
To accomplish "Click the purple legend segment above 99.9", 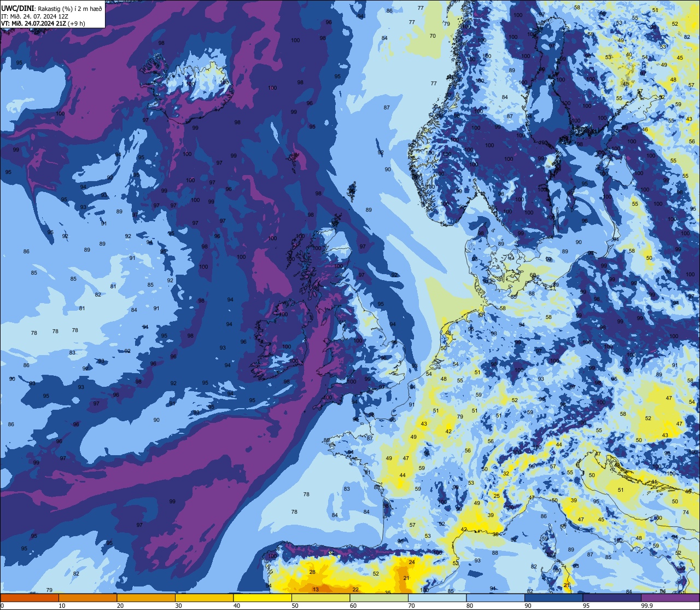I will [670, 597].
